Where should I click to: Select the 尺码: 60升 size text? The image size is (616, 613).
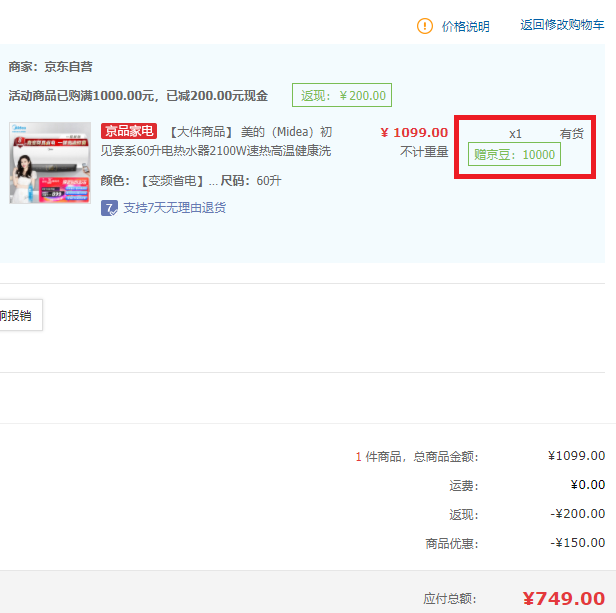pyautogui.click(x=251, y=181)
